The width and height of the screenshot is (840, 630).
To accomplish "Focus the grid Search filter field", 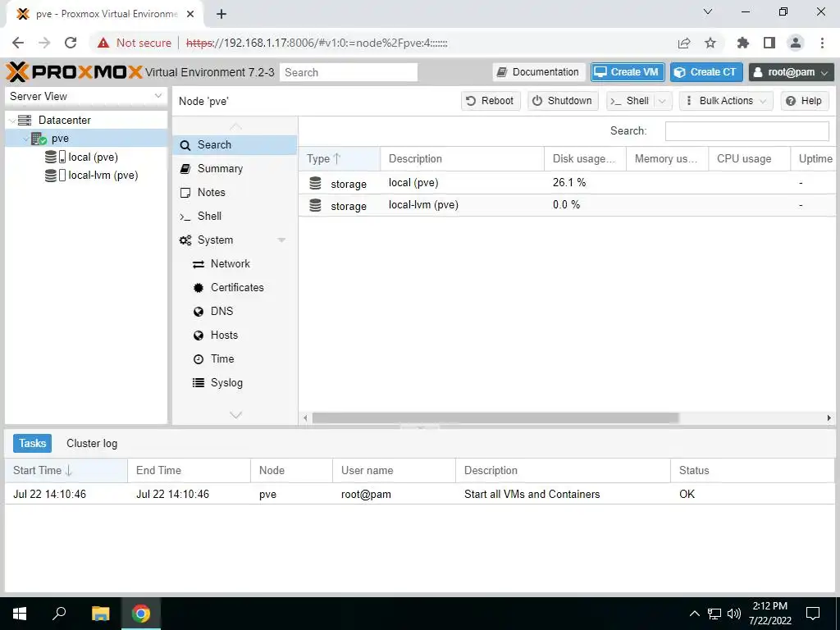I will coord(746,131).
